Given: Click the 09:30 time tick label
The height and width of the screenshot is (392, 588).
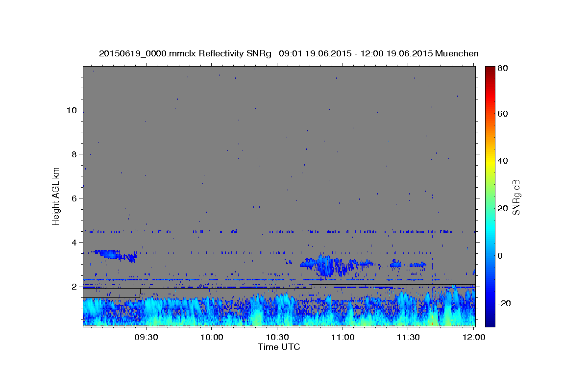Looking at the screenshot, I should pos(147,337).
